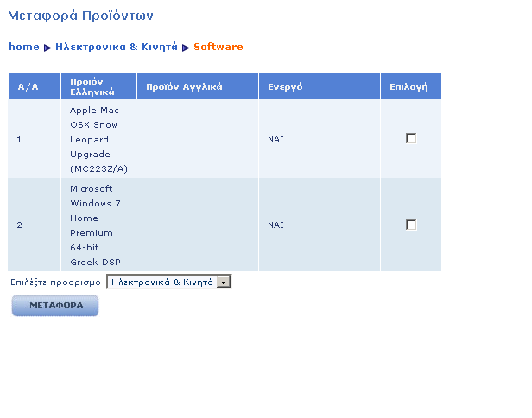Click the Επιλογή column header
The height and width of the screenshot is (418, 532).
pos(411,86)
